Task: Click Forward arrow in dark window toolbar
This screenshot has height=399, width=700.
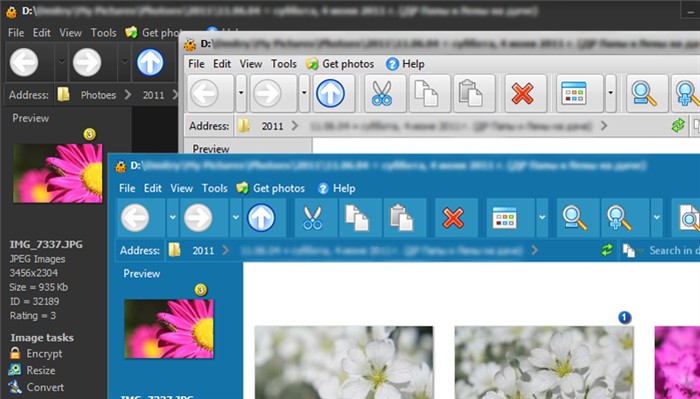Action: click(87, 62)
